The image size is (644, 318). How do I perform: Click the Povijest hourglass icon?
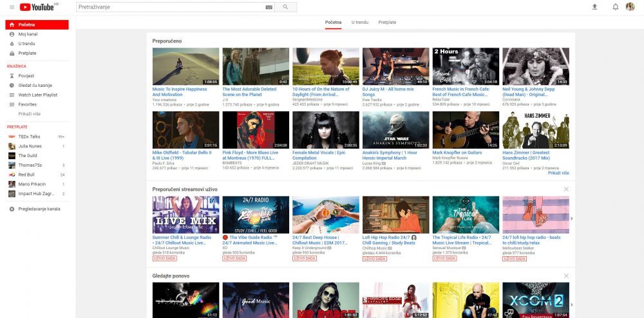(12, 76)
